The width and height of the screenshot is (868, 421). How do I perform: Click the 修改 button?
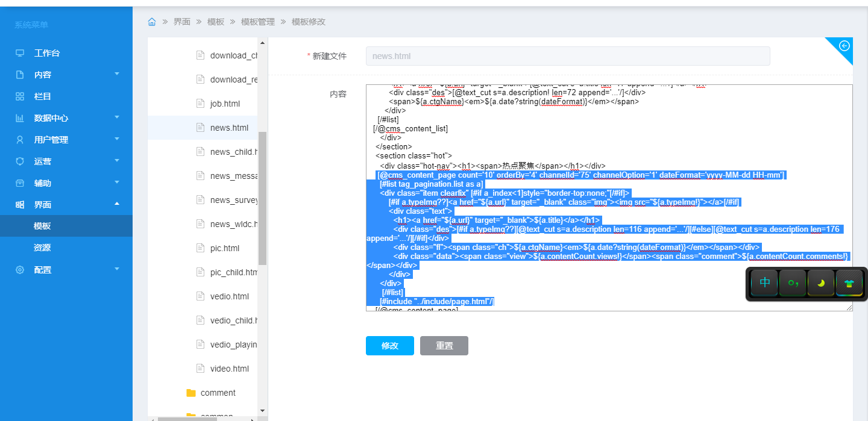pyautogui.click(x=390, y=346)
